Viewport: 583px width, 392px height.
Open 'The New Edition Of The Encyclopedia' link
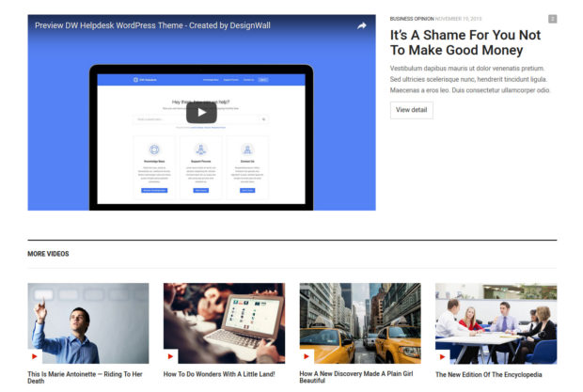click(x=489, y=374)
